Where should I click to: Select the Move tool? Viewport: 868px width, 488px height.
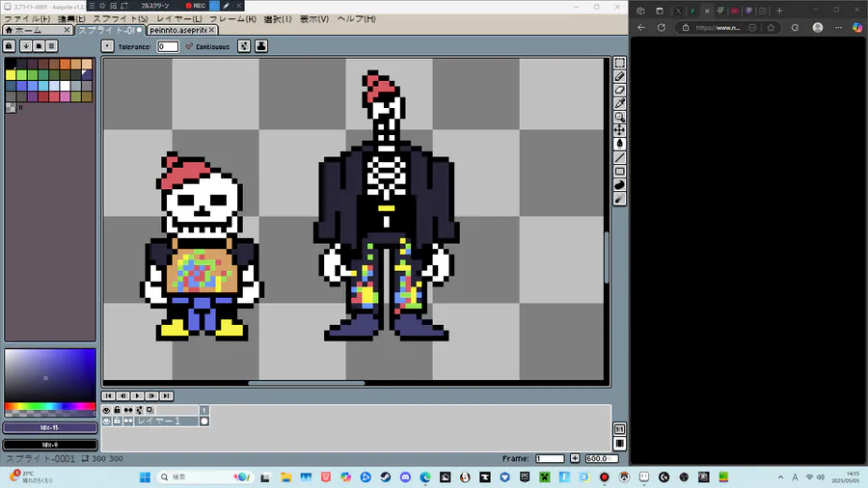619,130
